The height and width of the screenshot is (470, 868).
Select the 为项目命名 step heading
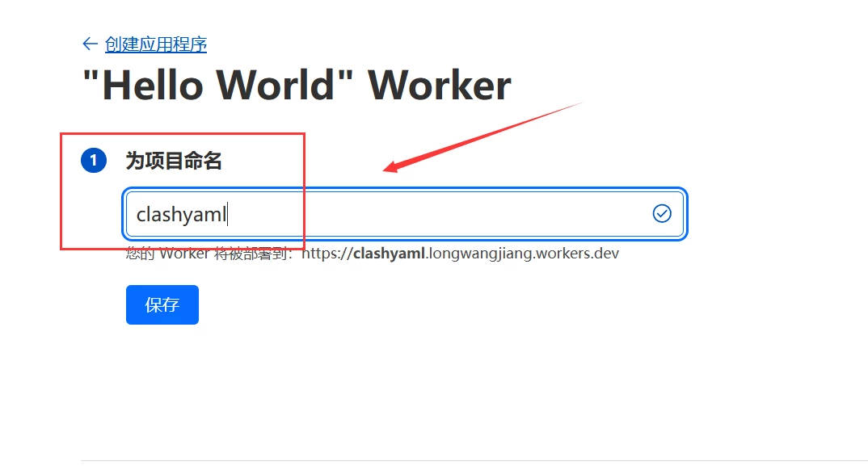coord(173,161)
